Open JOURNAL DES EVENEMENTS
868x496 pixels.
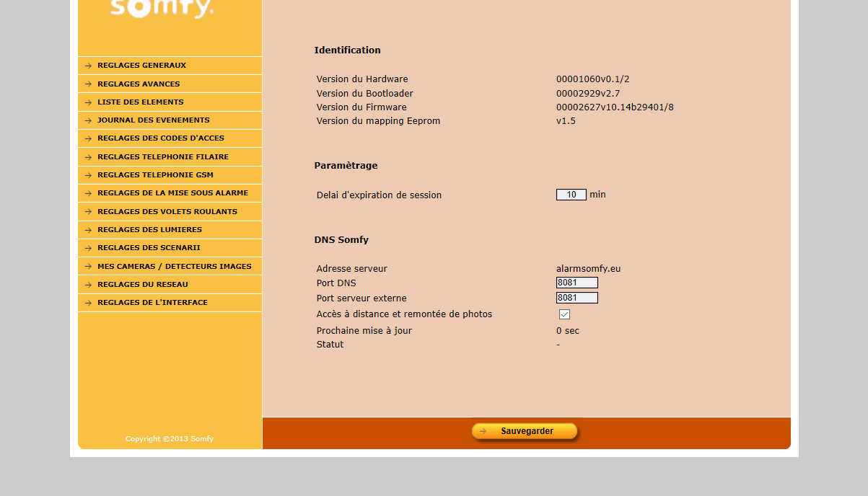170,120
